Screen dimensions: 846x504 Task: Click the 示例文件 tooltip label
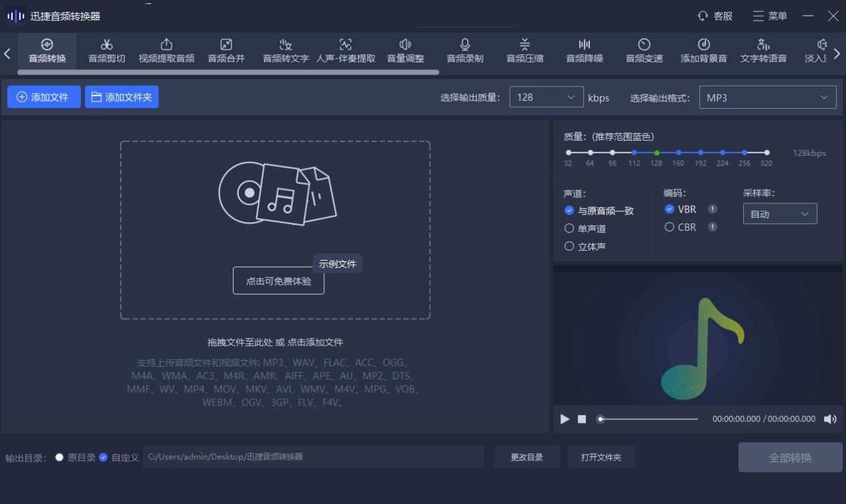pos(338,264)
